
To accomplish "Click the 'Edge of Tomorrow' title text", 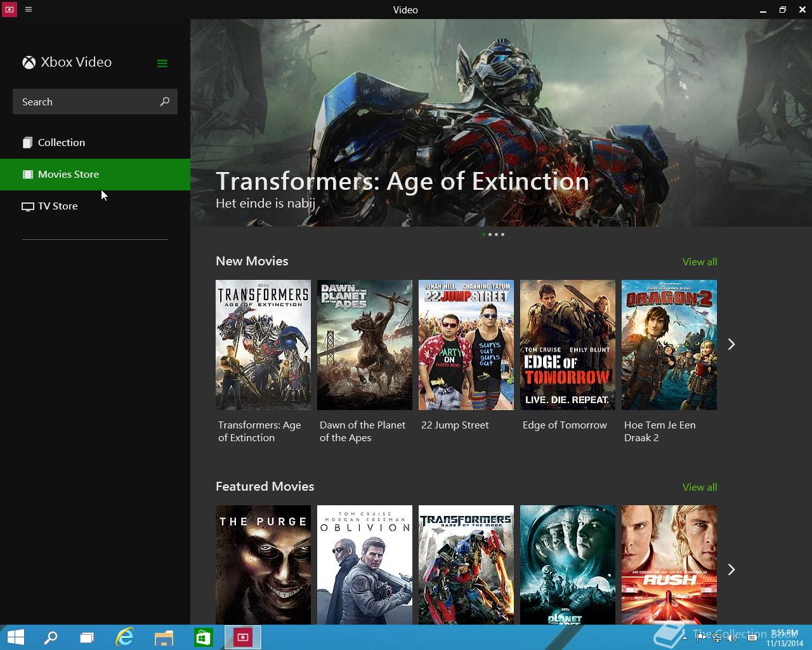I will [x=565, y=425].
